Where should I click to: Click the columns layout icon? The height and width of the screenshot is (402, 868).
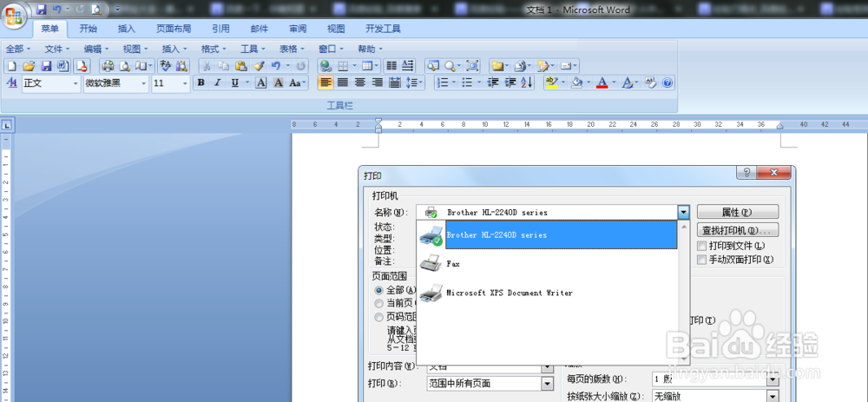tap(391, 67)
